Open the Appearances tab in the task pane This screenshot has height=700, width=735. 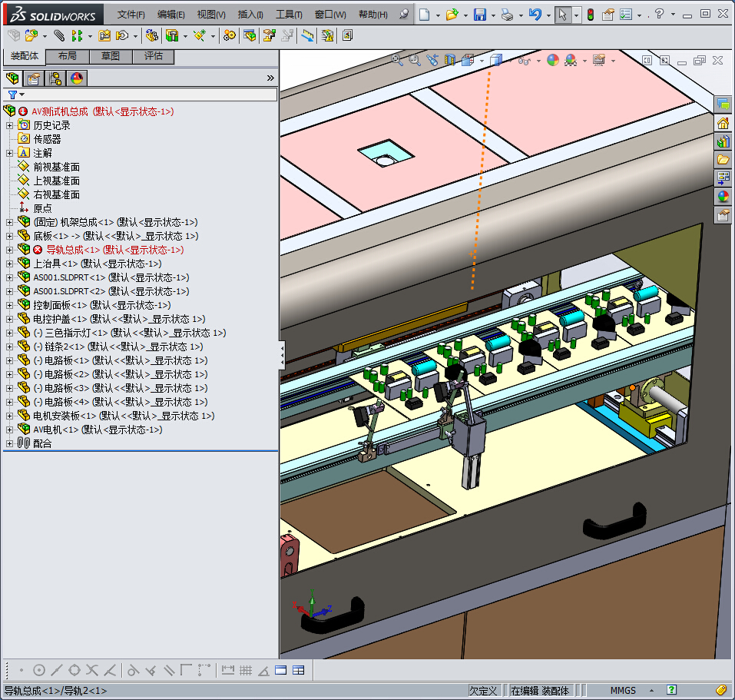click(x=723, y=197)
